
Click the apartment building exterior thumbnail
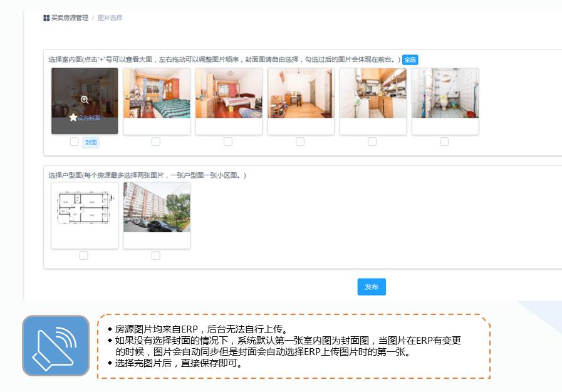157,208
